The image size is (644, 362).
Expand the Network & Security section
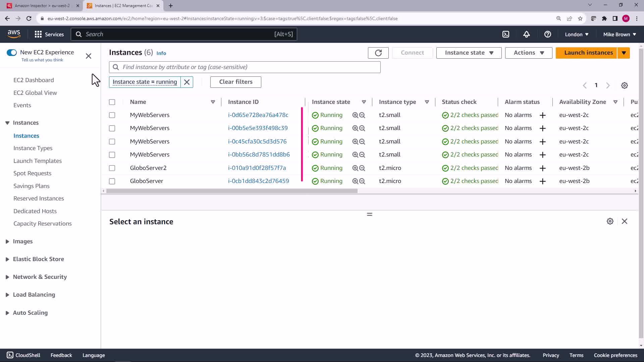pyautogui.click(x=40, y=277)
